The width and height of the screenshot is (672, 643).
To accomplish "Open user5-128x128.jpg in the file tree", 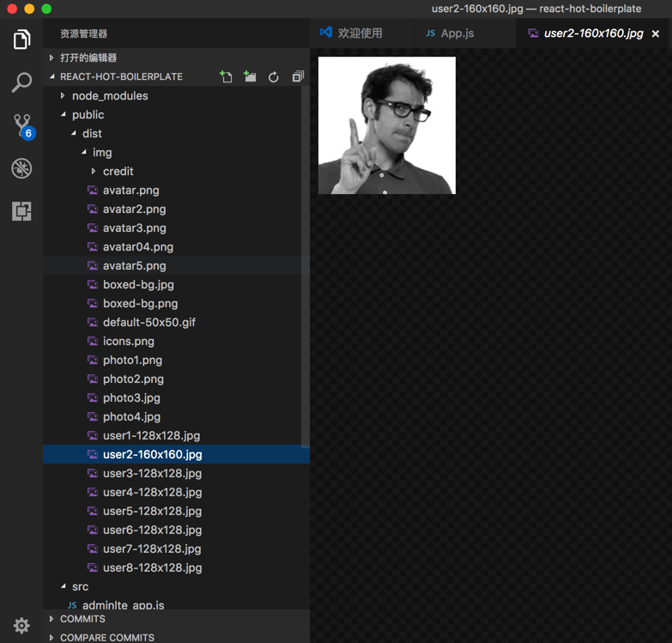I will [176, 511].
